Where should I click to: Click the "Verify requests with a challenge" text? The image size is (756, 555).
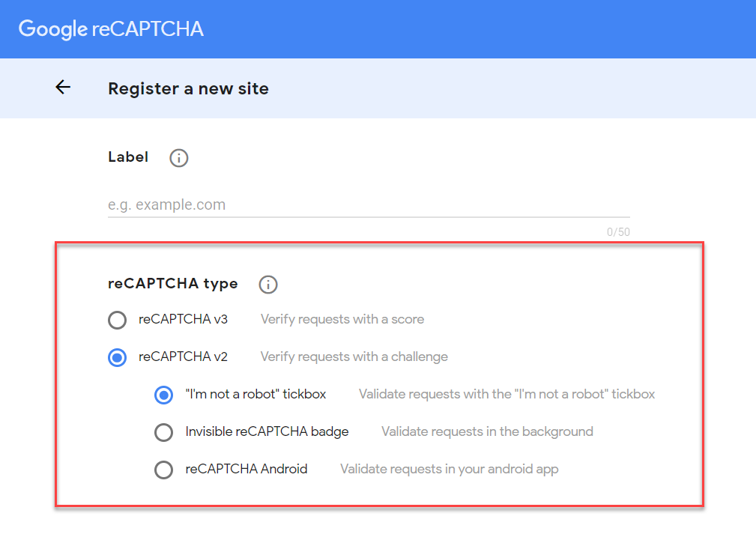[x=354, y=357]
